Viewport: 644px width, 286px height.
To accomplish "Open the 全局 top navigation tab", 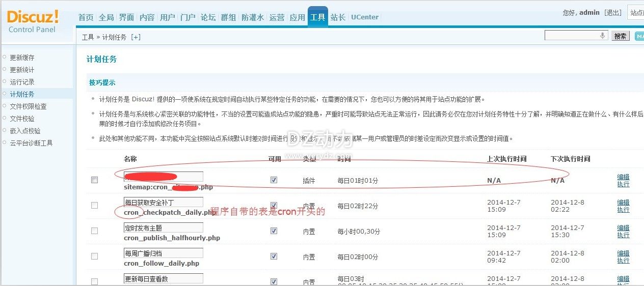I will click(106, 17).
